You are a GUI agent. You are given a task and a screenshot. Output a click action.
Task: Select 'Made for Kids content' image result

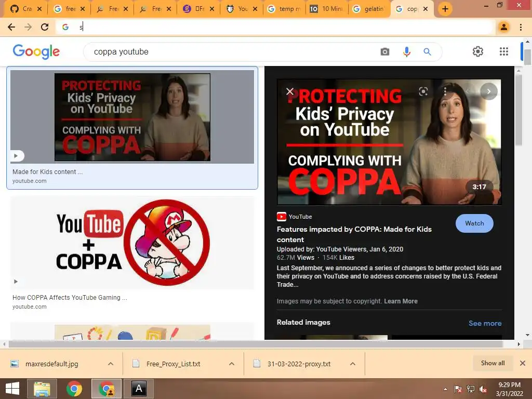[x=132, y=128]
